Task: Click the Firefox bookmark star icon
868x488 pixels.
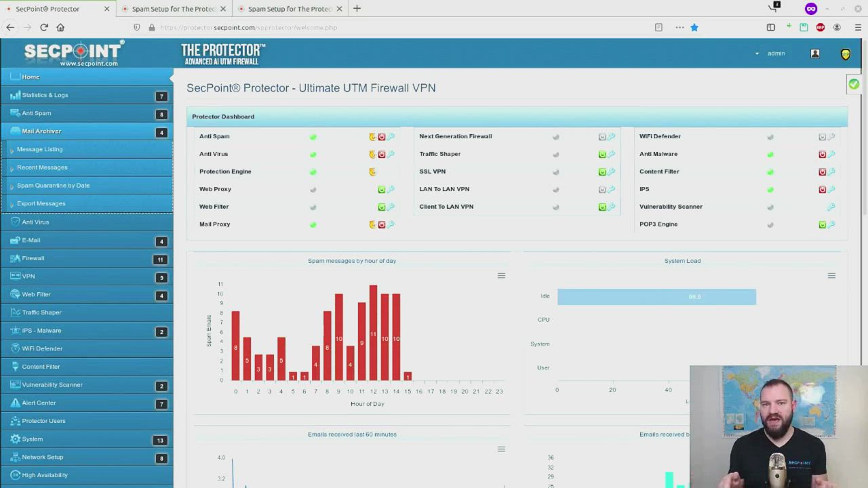Action: tap(694, 27)
